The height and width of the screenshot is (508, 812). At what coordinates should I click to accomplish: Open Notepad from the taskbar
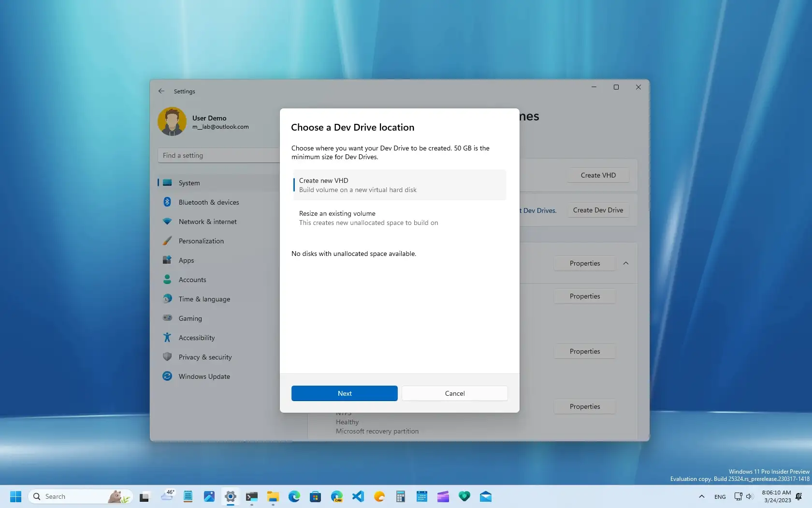[188, 496]
